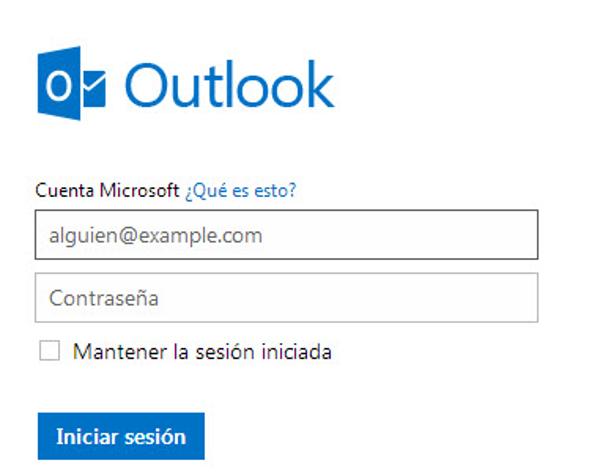Click the envelope part of Outlook logo

94,88
